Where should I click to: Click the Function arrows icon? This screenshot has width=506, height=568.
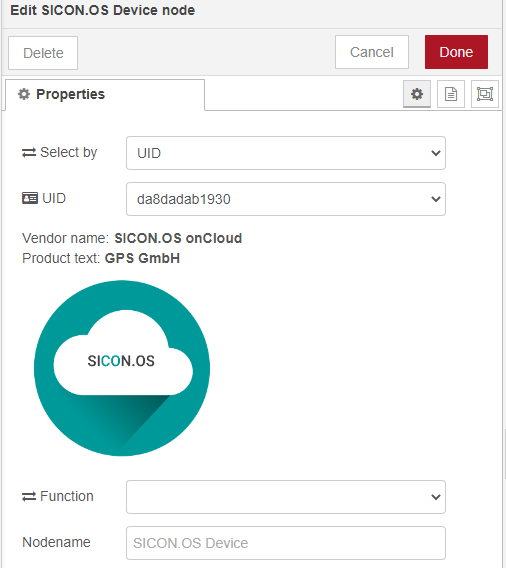coord(29,496)
